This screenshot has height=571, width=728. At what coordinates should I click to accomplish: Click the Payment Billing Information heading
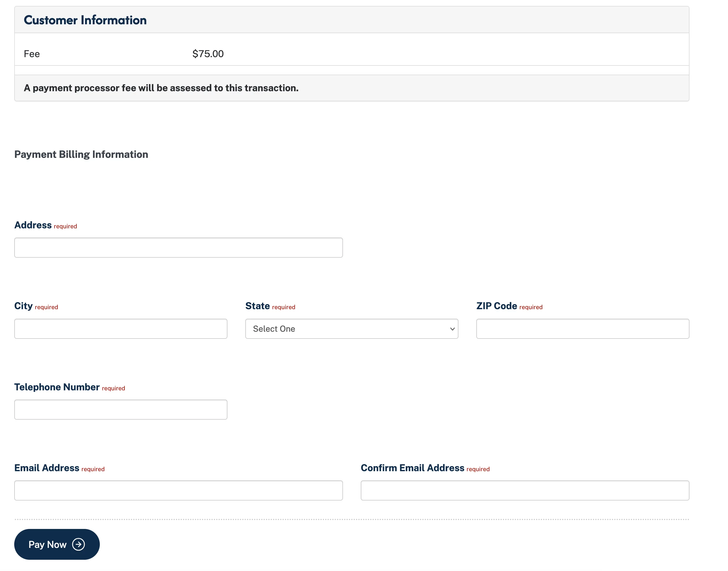[x=81, y=154]
